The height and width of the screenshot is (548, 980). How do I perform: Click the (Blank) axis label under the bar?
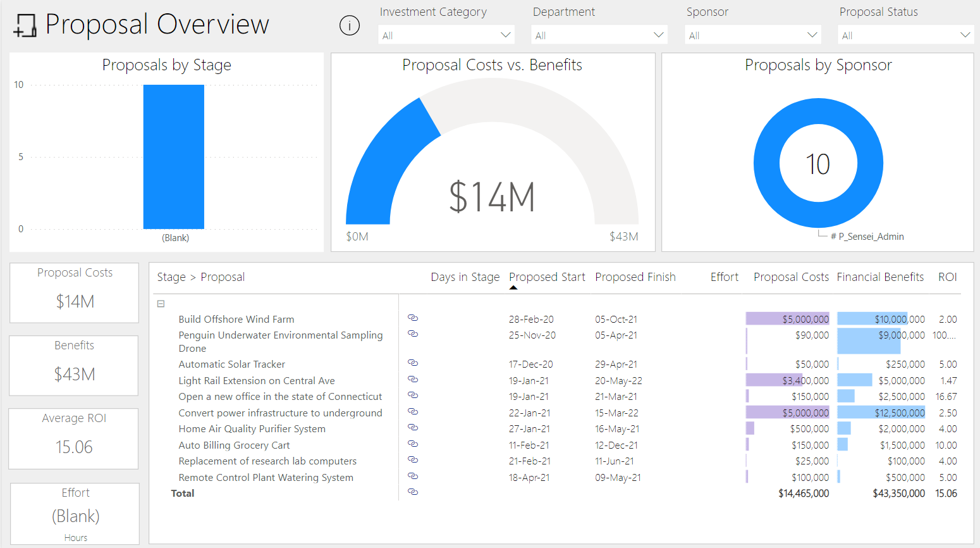point(175,238)
